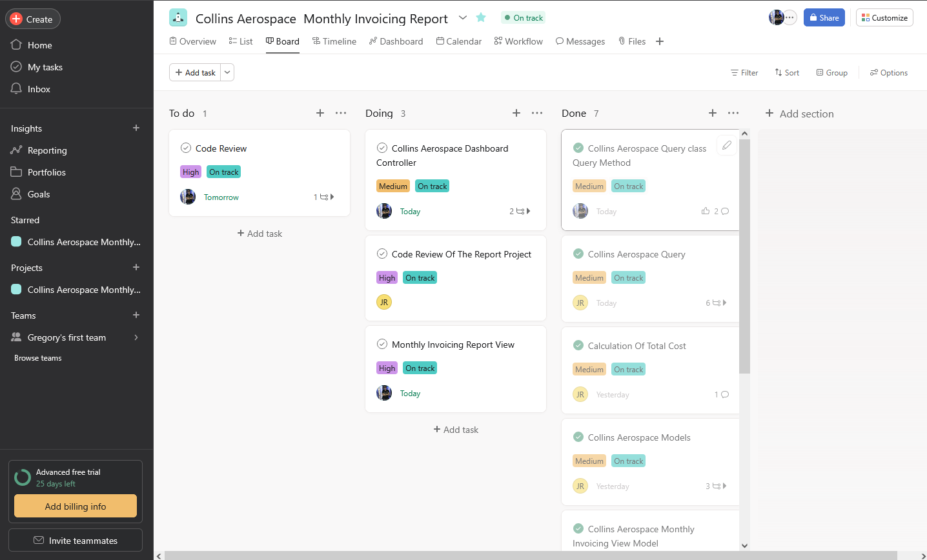Screen dimensions: 927x560
Task: Click the Share button
Action: click(x=824, y=17)
